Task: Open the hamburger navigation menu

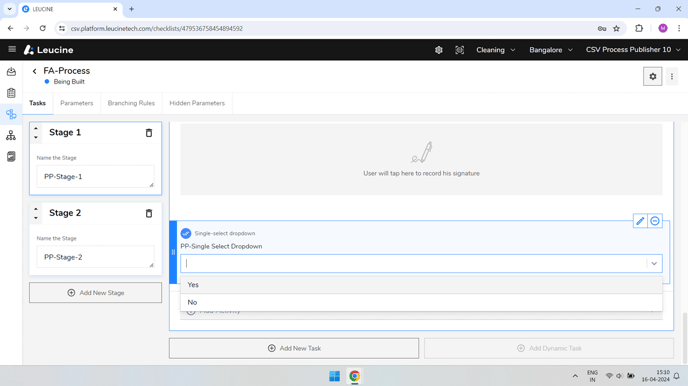Action: tap(12, 50)
